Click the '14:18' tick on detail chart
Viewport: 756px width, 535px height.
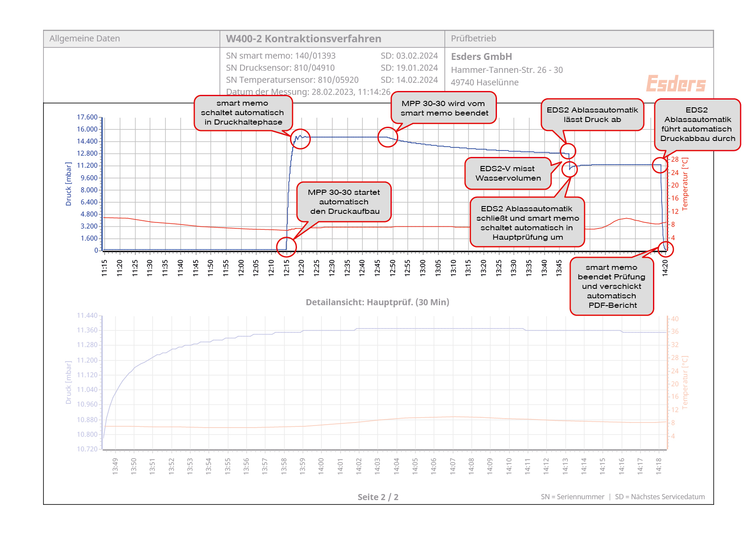click(659, 466)
